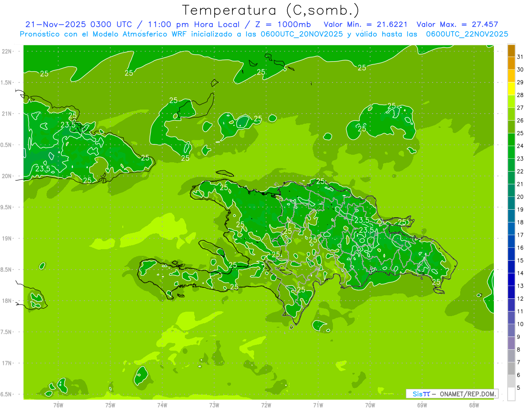Click the title 'Temperatura (C,somb.)'

pos(271,11)
